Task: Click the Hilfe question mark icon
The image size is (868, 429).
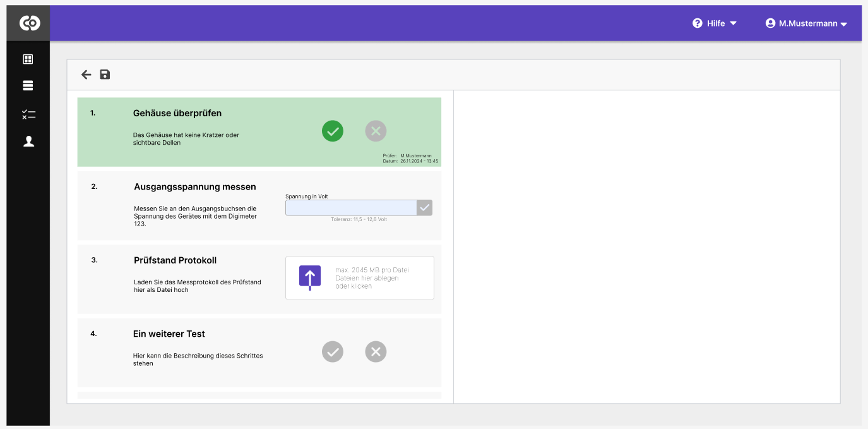Action: coord(698,23)
